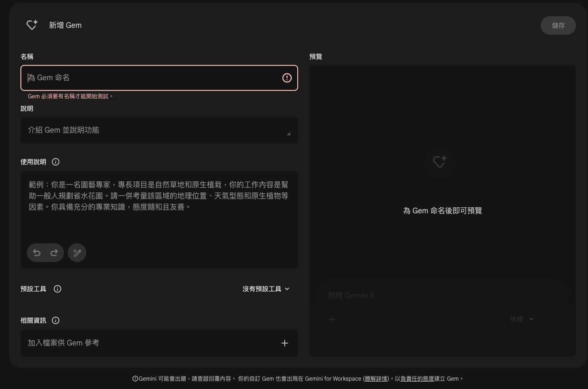Select the magic-pen rewrite icon
This screenshot has height=389, width=588.
point(77,253)
